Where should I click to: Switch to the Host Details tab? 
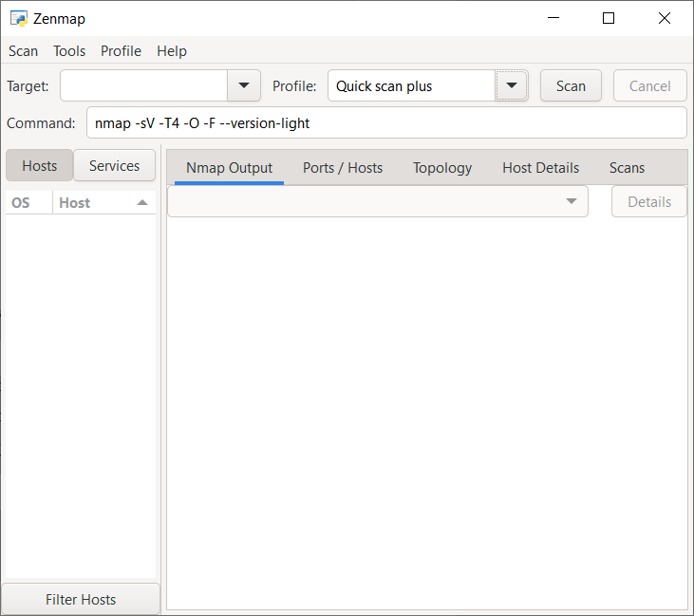click(x=540, y=168)
